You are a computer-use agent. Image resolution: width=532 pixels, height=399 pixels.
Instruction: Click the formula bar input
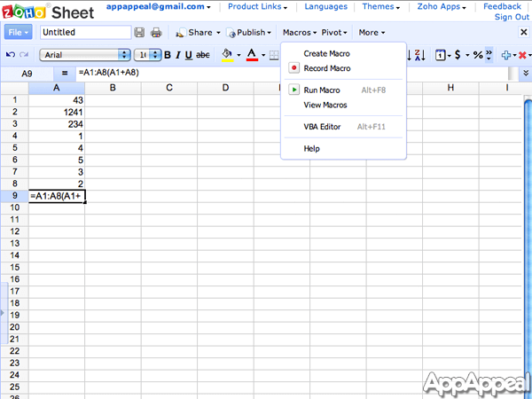pyautogui.click(x=292, y=73)
